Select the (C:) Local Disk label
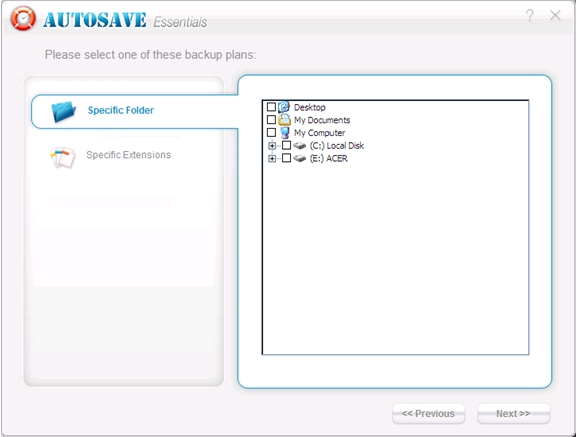 (x=337, y=146)
